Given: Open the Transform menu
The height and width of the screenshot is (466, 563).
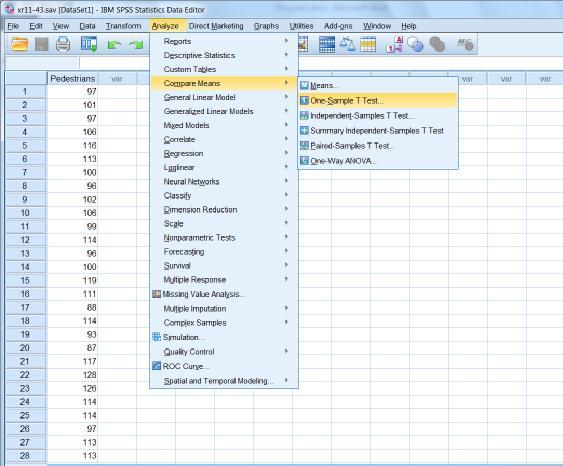Looking at the screenshot, I should pyautogui.click(x=123, y=26).
